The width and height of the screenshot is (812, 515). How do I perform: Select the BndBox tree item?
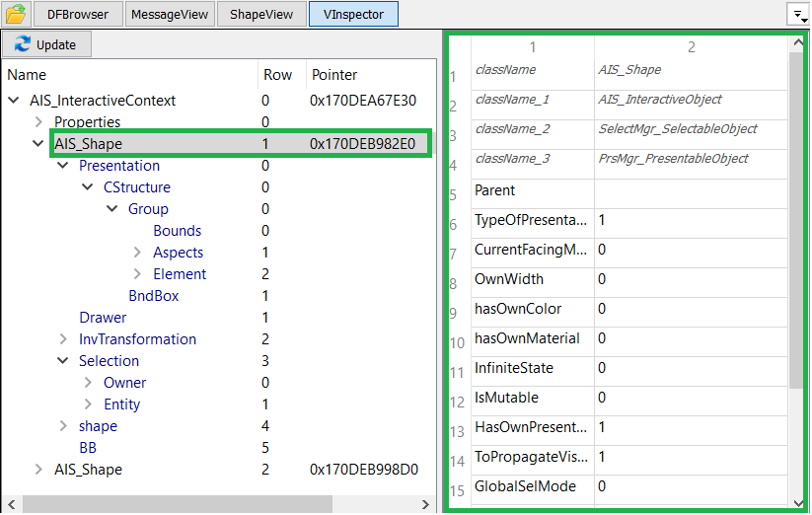[153, 296]
